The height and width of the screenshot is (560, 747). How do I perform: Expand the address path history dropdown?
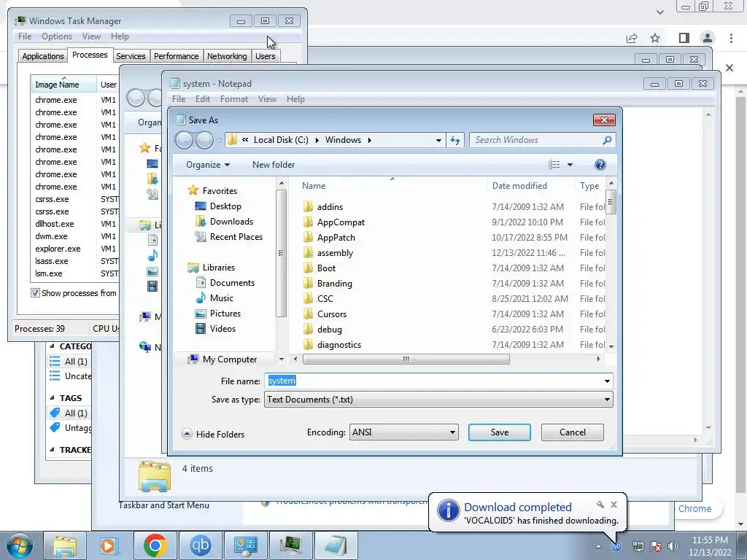tap(438, 140)
